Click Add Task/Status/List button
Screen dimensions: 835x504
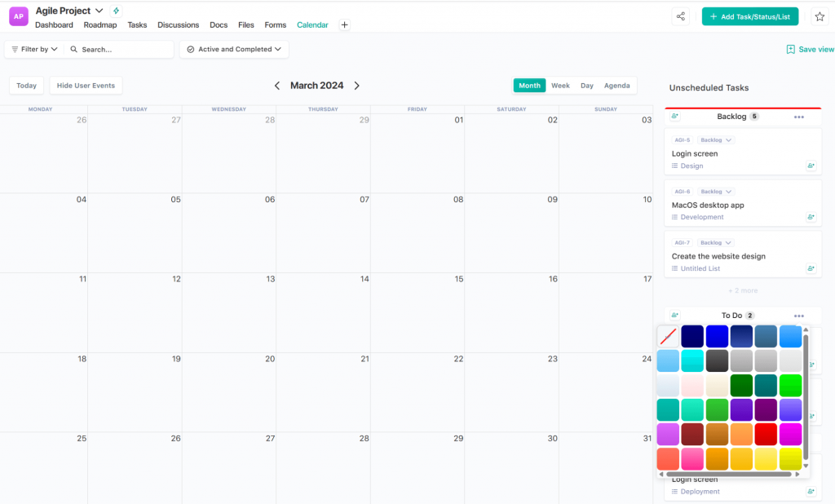pyautogui.click(x=749, y=16)
